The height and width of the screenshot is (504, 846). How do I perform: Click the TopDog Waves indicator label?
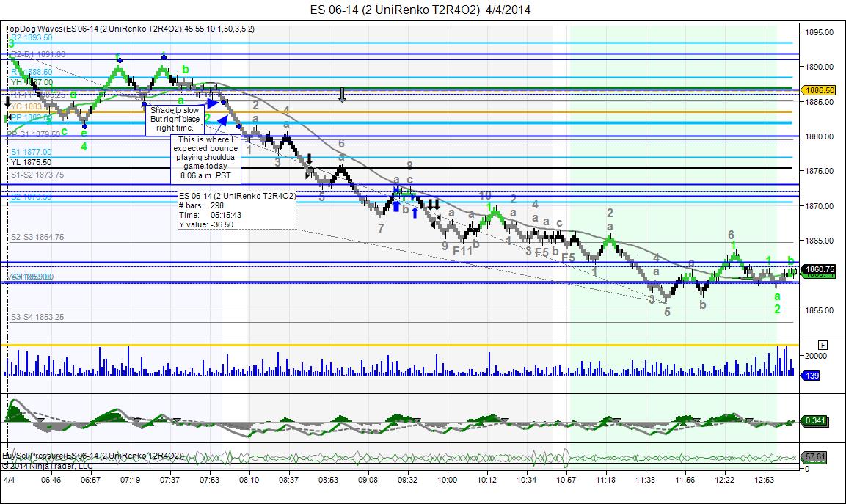[x=129, y=29]
